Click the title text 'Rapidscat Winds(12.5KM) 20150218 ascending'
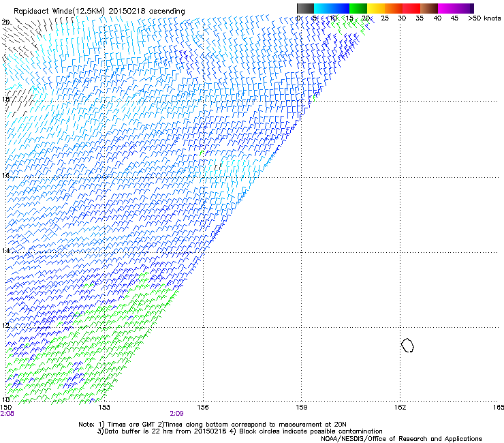 [99, 12]
